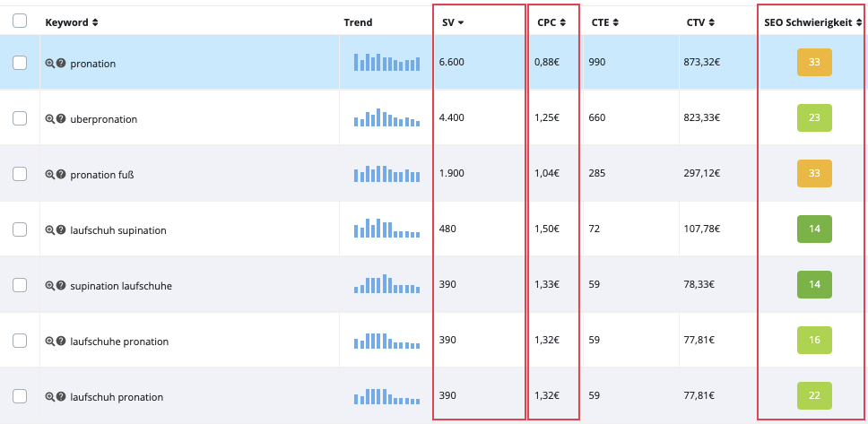Image resolution: width=868 pixels, height=424 pixels.
Task: Click trend chart for pronation fuß
Action: tap(386, 174)
